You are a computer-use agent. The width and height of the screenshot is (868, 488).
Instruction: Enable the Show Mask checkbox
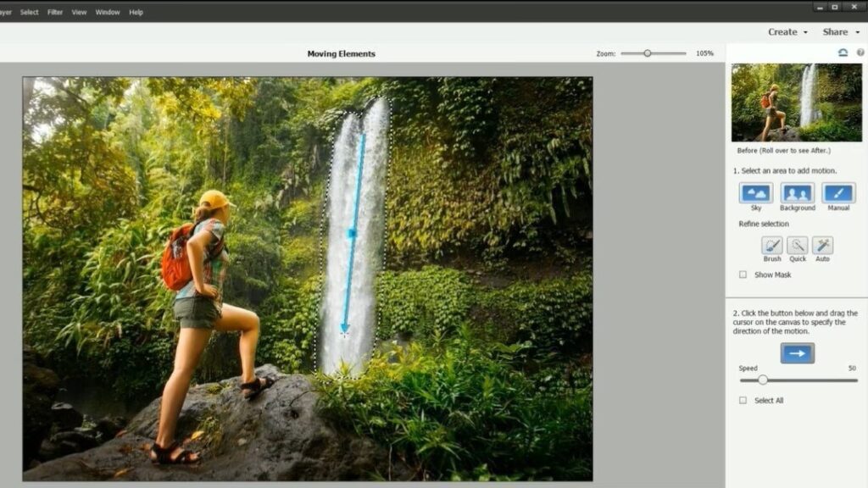pos(743,274)
